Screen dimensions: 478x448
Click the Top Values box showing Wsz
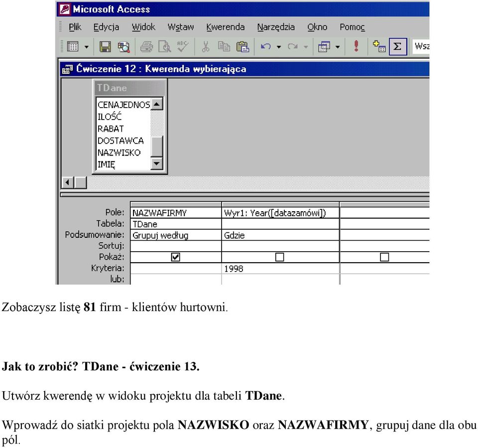pyautogui.click(x=421, y=46)
